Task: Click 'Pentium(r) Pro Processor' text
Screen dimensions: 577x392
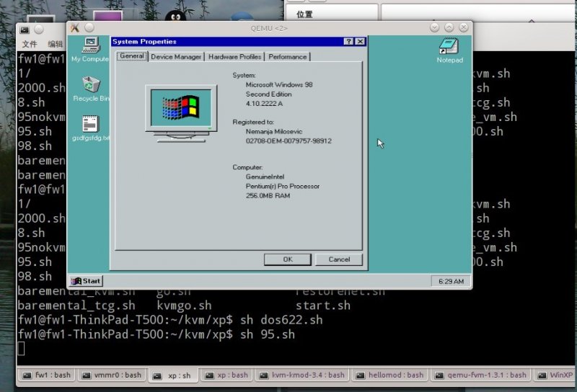Action: [x=283, y=187]
